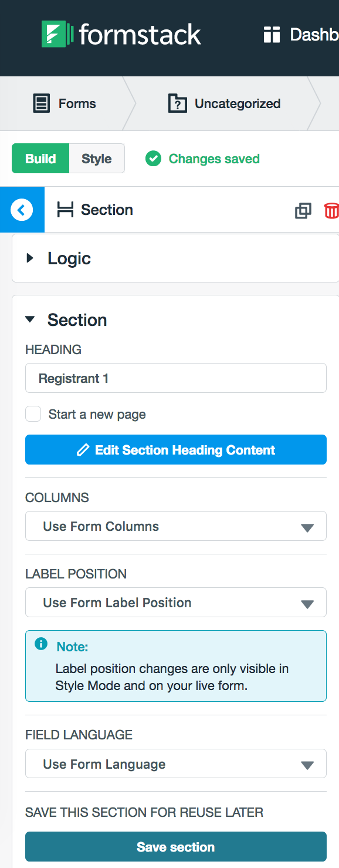Switch to the Style tab

(97, 159)
